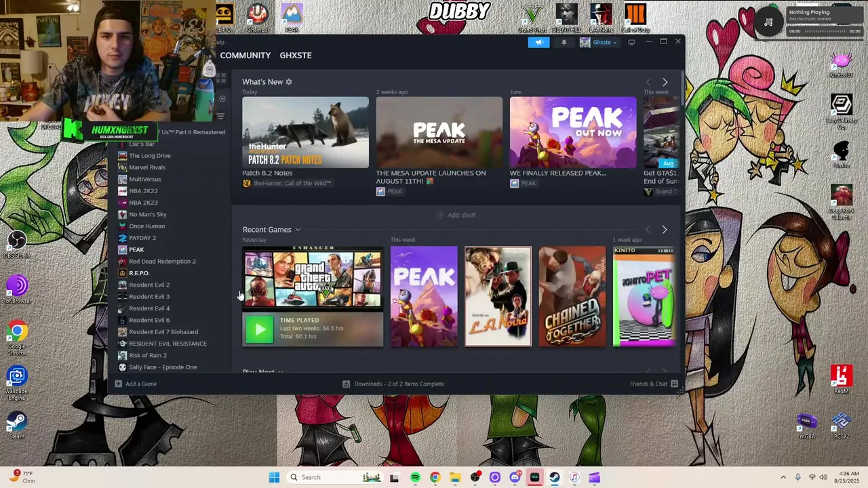Switch Steam to Big Picture mode icon

631,42
